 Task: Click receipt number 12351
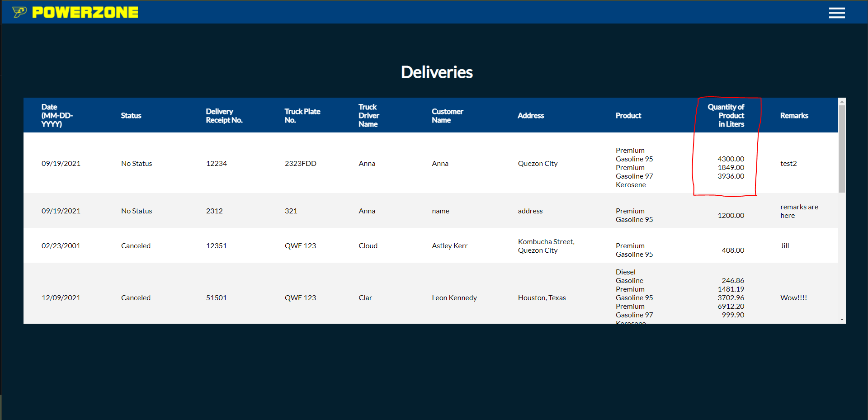tap(217, 246)
